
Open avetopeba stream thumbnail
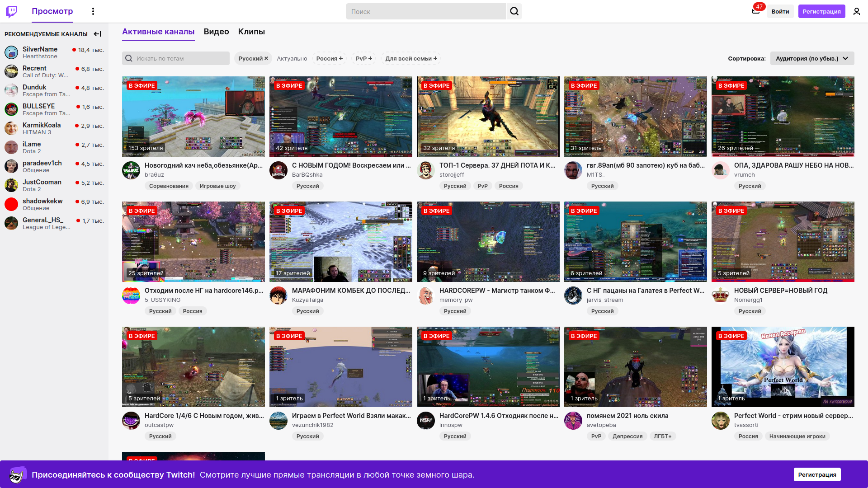636,367
